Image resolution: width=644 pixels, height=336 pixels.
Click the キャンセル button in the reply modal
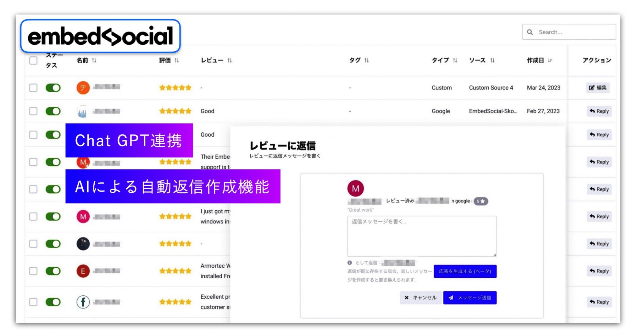(x=420, y=298)
